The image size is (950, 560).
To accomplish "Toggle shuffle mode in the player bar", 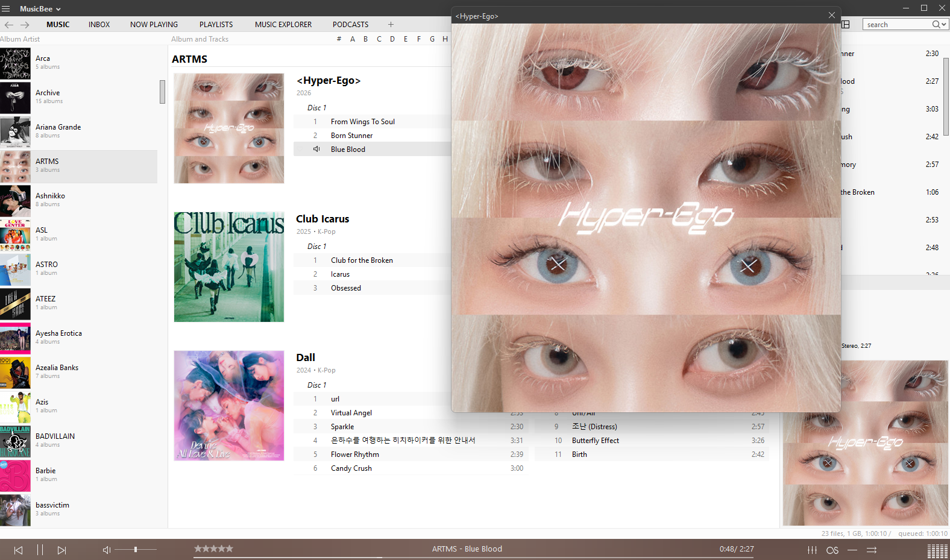I will tap(872, 550).
